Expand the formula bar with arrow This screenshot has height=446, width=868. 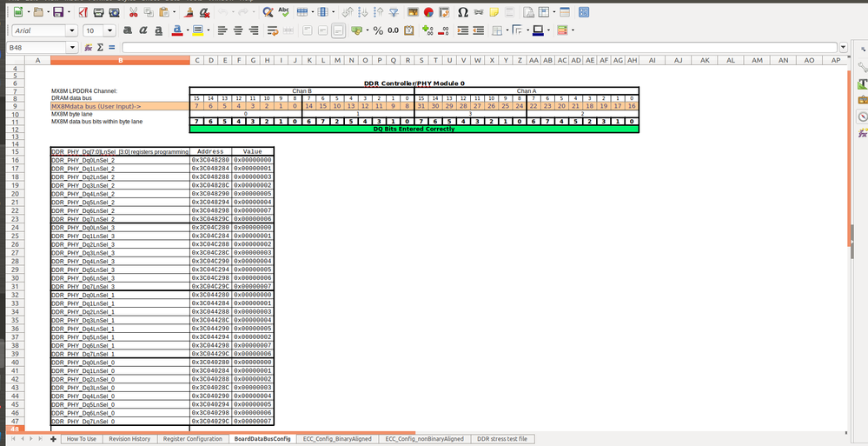843,48
